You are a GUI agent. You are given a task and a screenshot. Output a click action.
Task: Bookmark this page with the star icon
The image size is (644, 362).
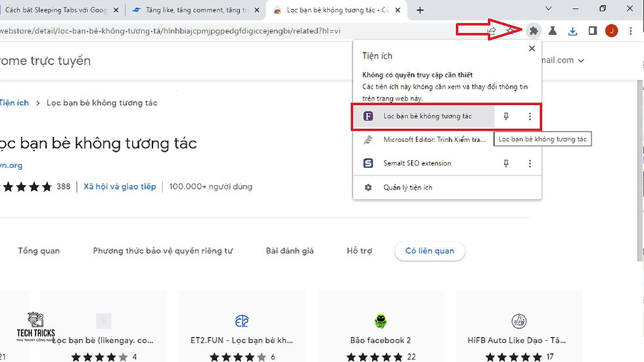510,31
